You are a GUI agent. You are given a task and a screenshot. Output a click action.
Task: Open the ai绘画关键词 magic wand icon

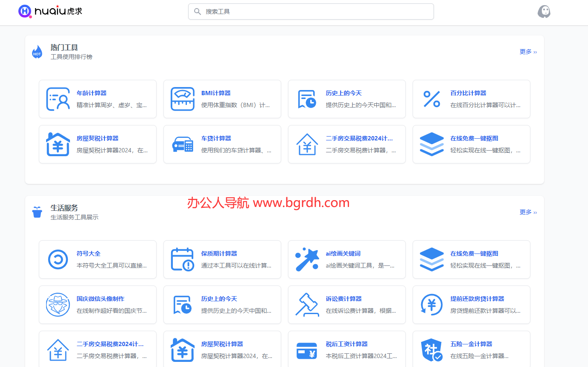coord(307,259)
